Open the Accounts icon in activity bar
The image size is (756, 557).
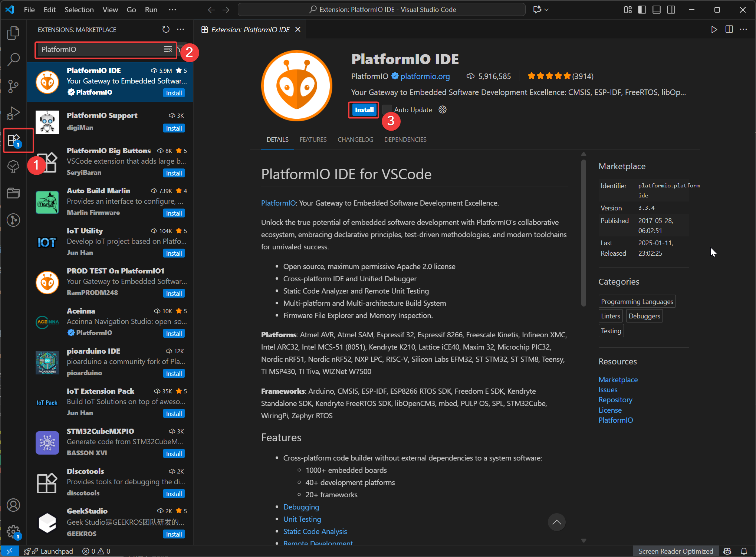click(13, 505)
